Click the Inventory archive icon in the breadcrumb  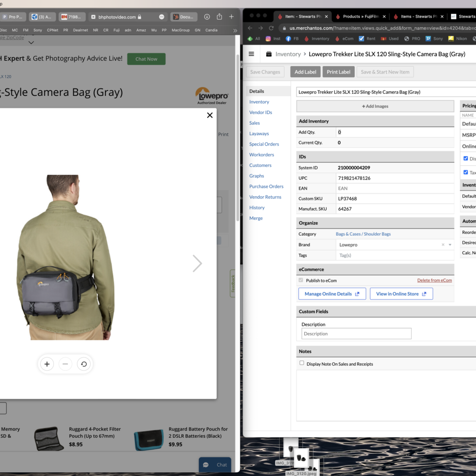(269, 54)
